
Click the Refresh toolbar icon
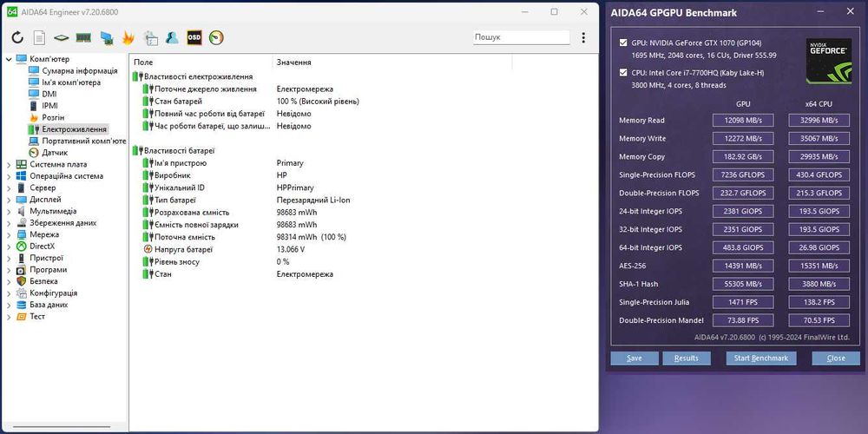[x=17, y=37]
